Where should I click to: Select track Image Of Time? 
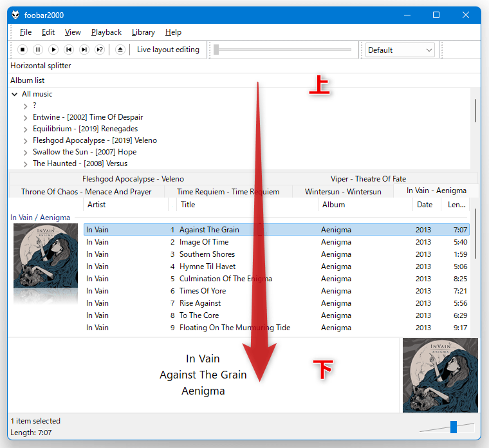276,242
